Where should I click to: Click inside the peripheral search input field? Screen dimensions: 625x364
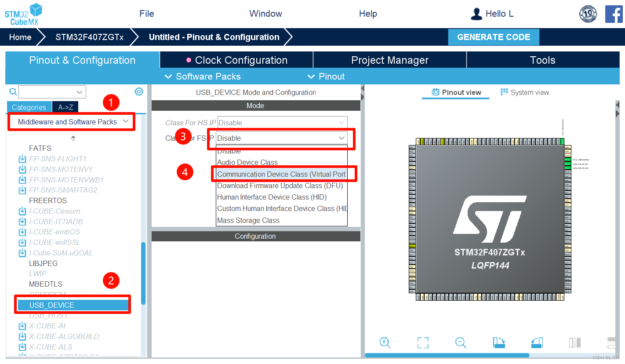(x=47, y=92)
